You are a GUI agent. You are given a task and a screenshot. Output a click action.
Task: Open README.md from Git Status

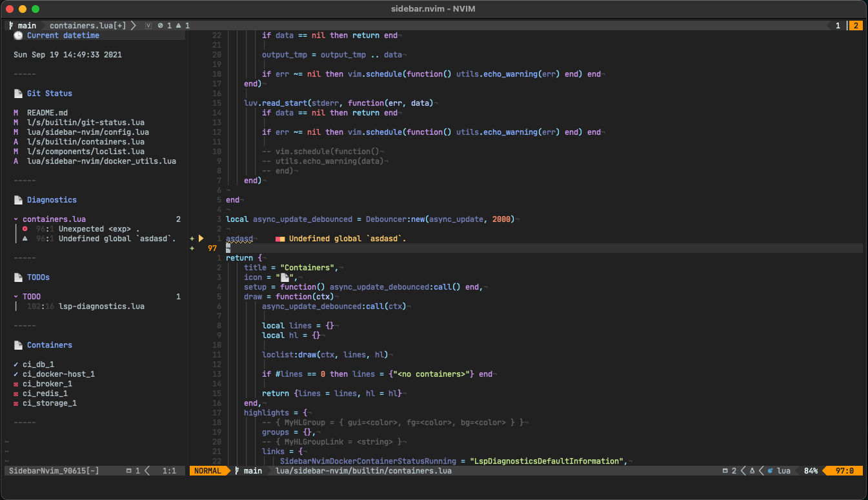pyautogui.click(x=47, y=113)
